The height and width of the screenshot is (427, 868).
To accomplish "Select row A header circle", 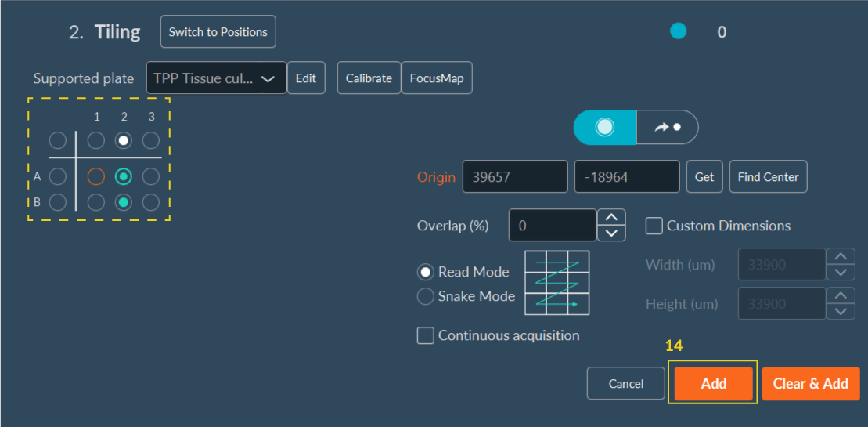I will (57, 176).
